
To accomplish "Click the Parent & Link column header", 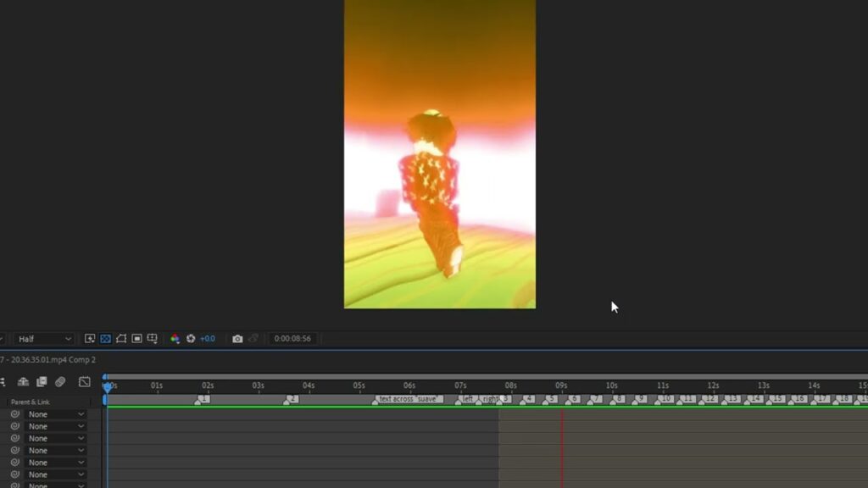I will click(x=31, y=402).
